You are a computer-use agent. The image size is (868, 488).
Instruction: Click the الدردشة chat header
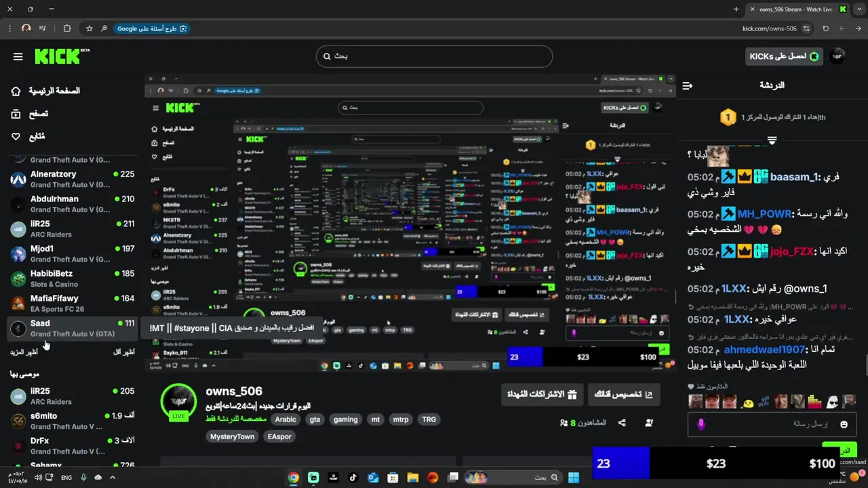pos(772,85)
